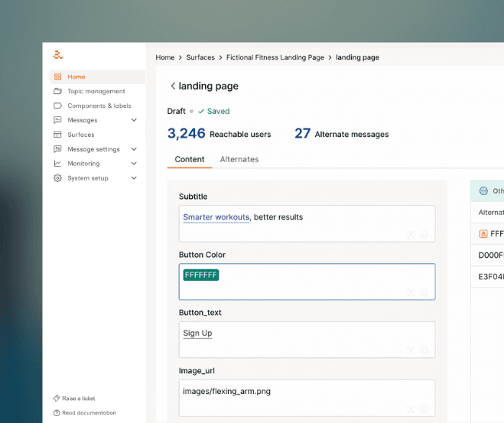Image resolution: width=504 pixels, height=423 pixels.
Task: Click the Sign Up text
Action: tap(197, 334)
